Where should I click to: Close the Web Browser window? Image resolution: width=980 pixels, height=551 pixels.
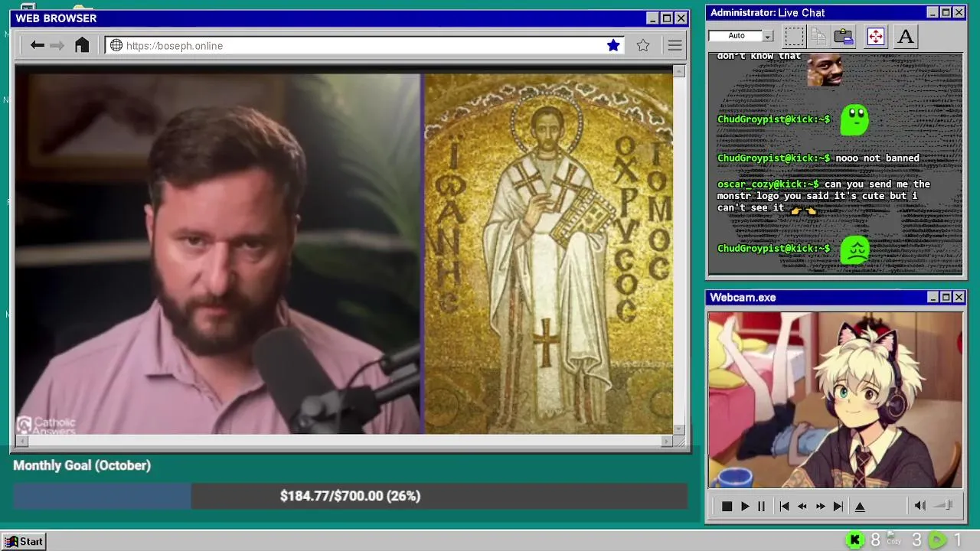pyautogui.click(x=681, y=18)
